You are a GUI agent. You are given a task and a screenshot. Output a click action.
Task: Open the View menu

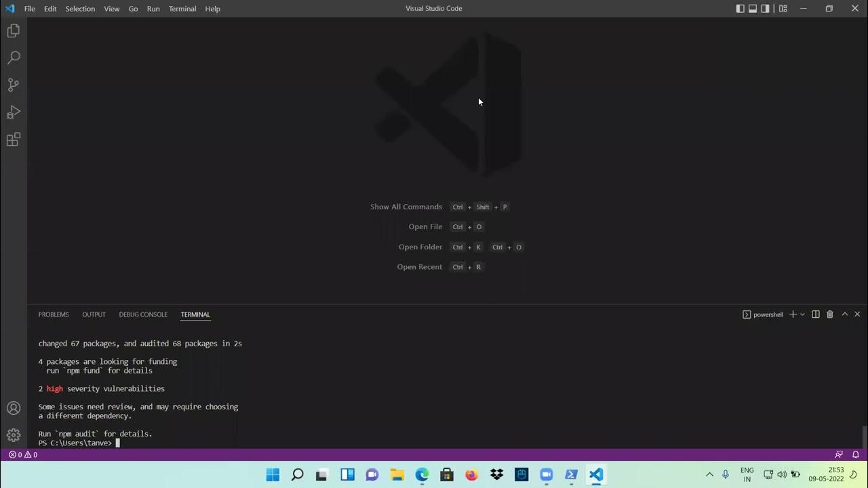pyautogui.click(x=112, y=9)
